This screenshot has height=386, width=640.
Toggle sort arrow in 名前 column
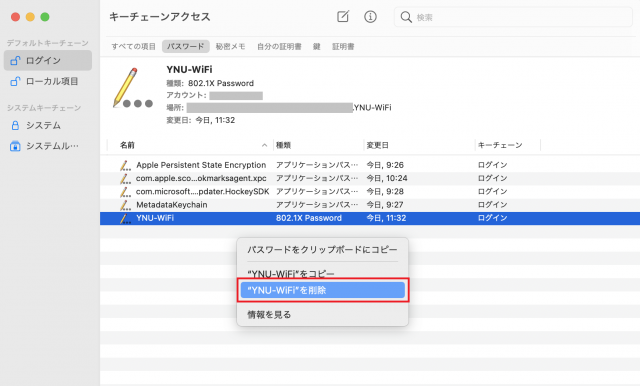pos(264,145)
